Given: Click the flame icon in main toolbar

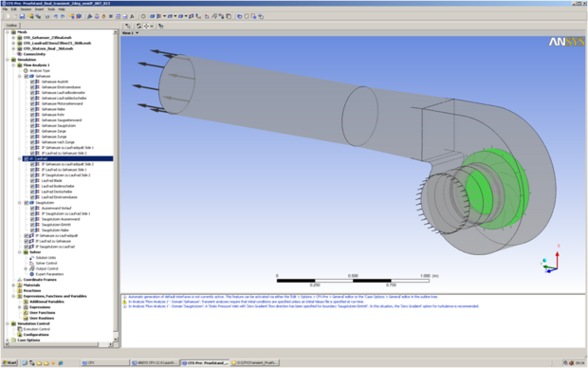Looking at the screenshot, I should 103,16.
